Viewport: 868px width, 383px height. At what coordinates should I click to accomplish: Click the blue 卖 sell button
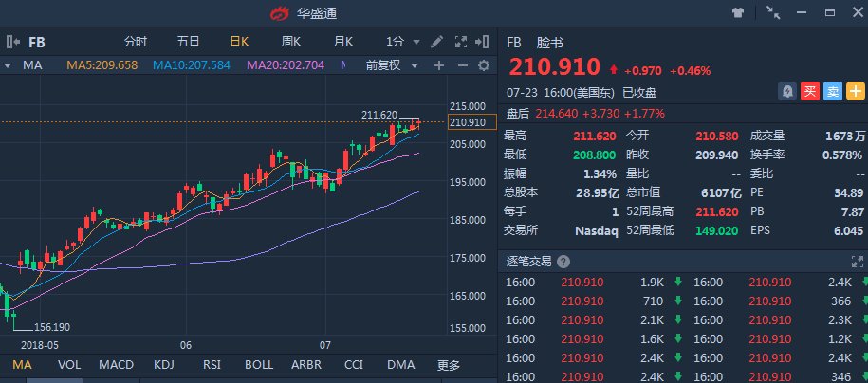[833, 91]
